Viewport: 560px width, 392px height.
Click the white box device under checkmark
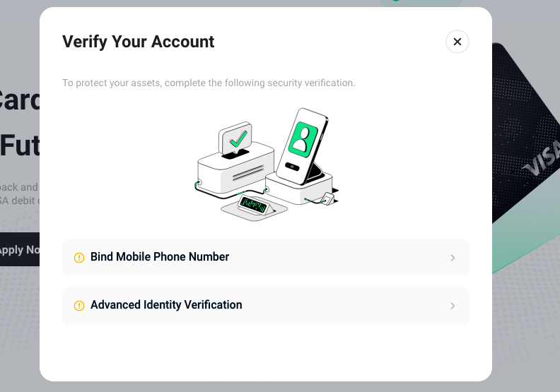(236, 170)
